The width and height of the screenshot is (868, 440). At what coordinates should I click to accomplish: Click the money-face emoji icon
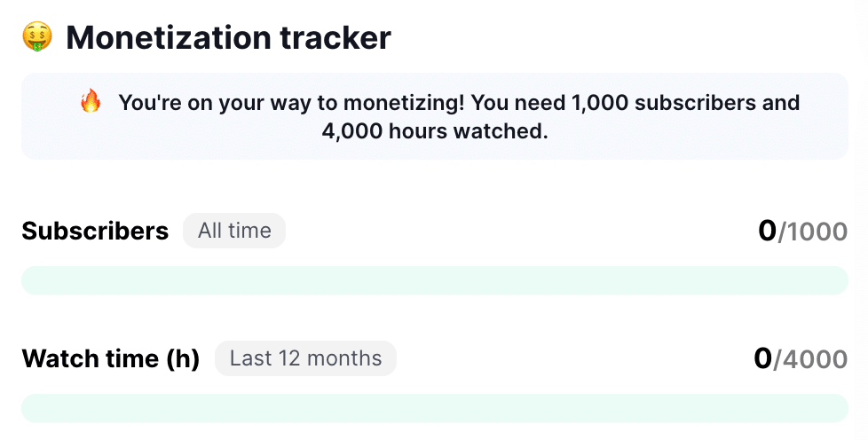coord(37,36)
